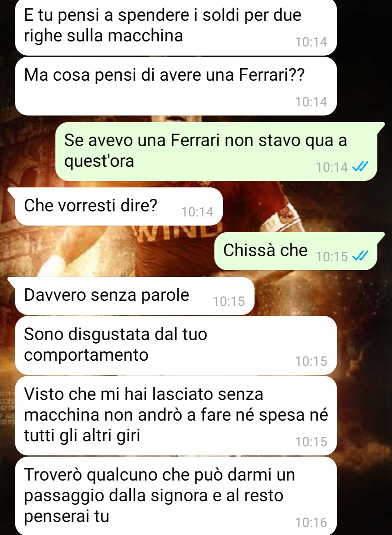
Task: Tap the 'Sono disgustata dal tuo comportamento' bubble
Action: 176,345
